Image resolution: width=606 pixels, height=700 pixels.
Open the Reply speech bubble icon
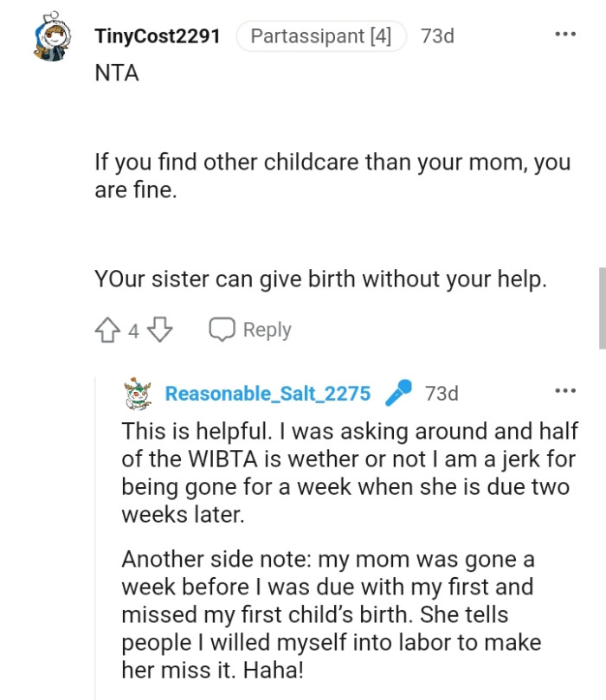(222, 329)
